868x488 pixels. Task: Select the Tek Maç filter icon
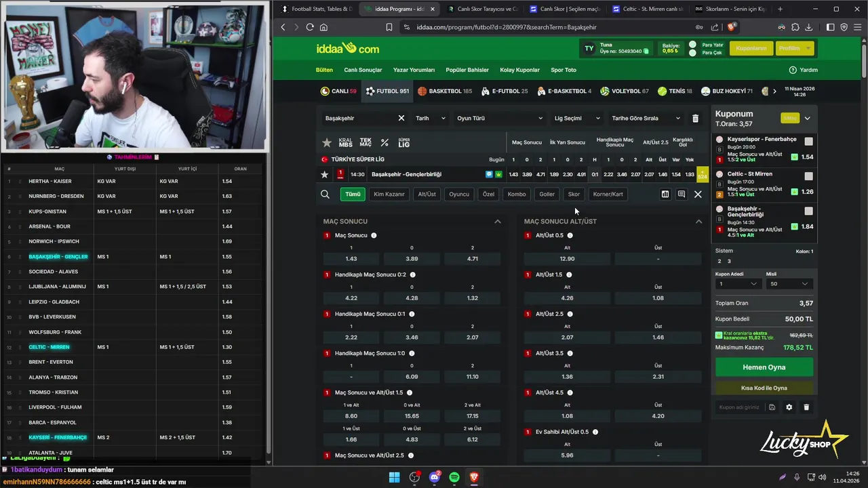366,143
